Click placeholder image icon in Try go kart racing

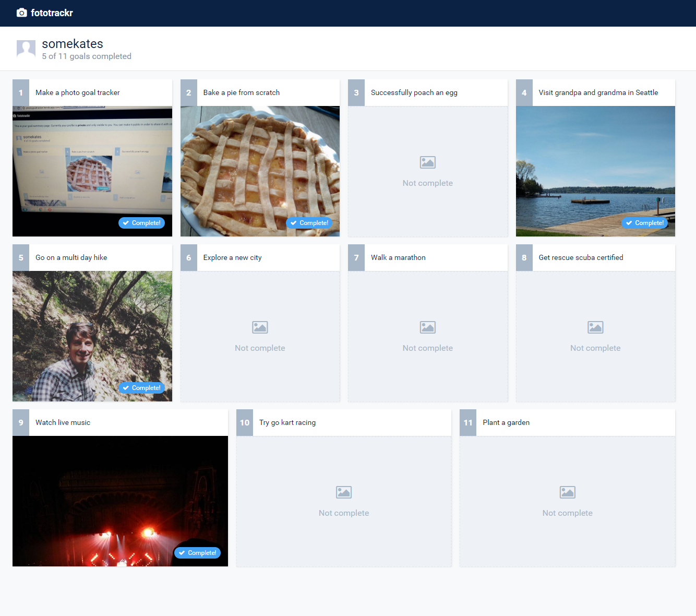pos(344,492)
